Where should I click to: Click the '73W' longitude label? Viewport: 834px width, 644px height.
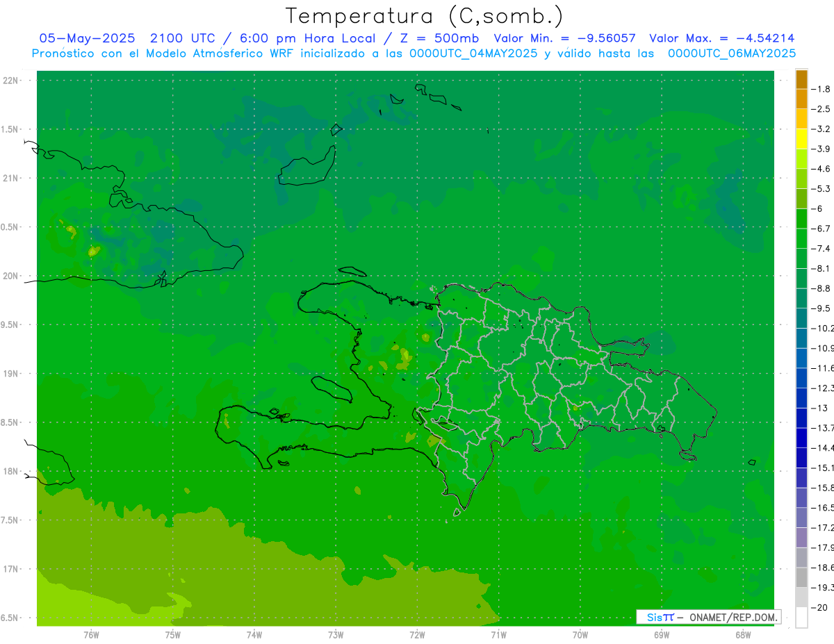tap(336, 635)
